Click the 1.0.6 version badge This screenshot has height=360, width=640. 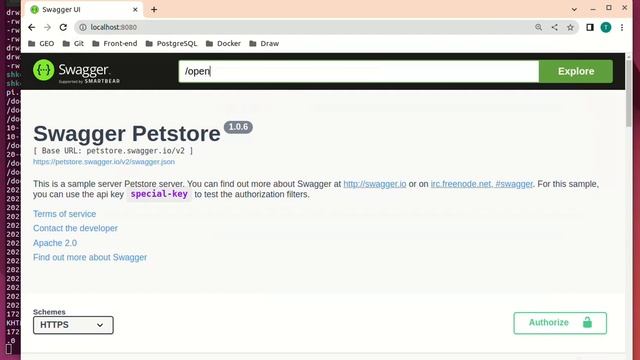[x=238, y=127]
